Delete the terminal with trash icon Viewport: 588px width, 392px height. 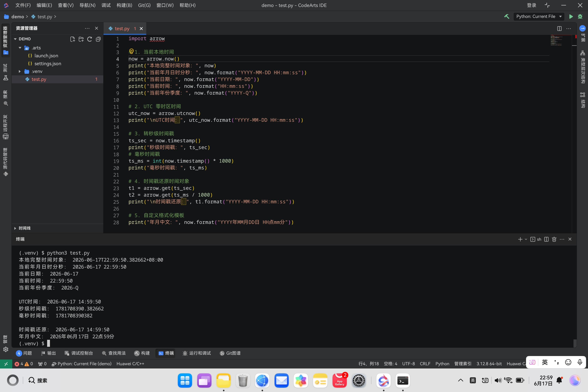pos(554,239)
